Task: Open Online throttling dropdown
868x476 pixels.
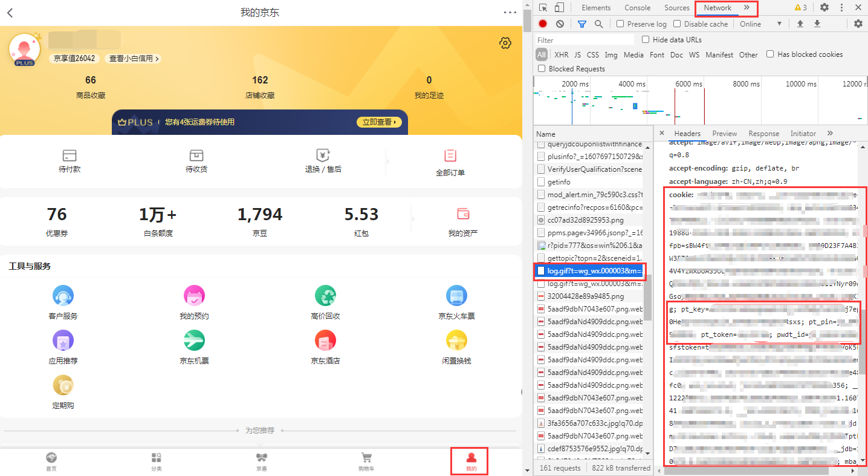Action: tap(760, 24)
